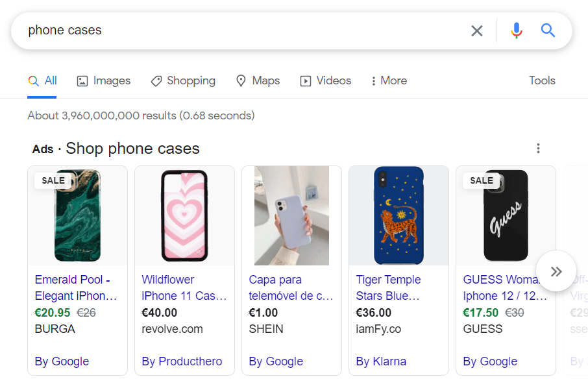
Task: Clear the search box text
Action: 477,30
